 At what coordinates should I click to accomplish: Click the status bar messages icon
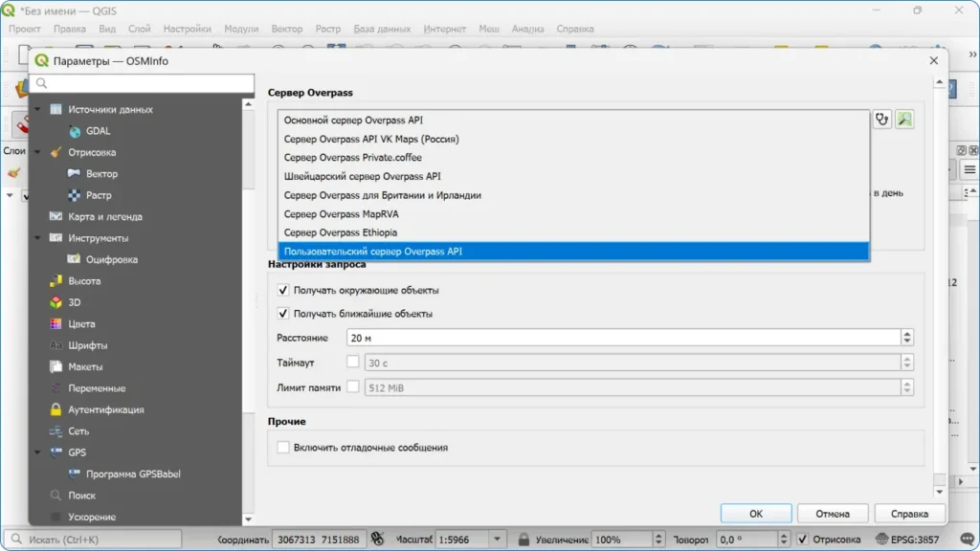tap(967, 540)
